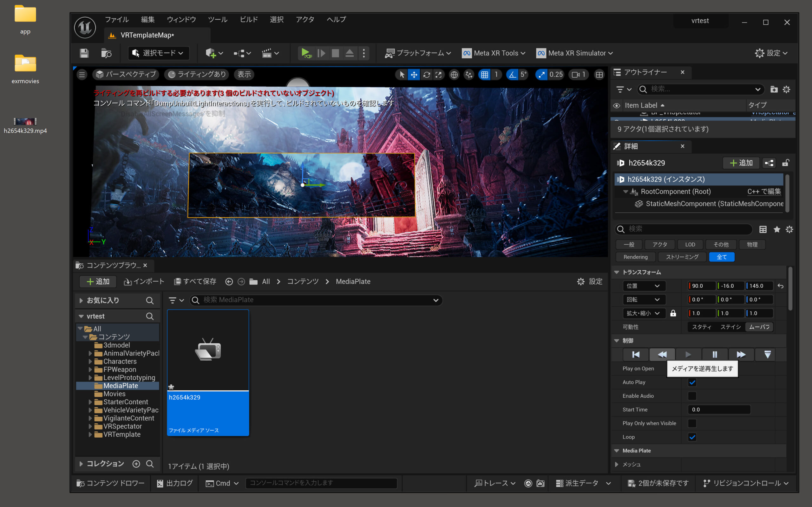Click fast forward media control
This screenshot has height=507, width=812.
(741, 355)
